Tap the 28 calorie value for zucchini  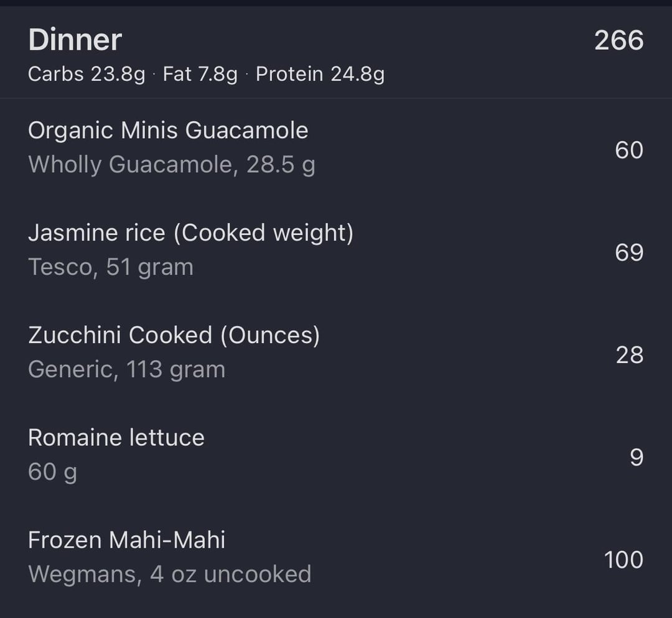coord(630,355)
